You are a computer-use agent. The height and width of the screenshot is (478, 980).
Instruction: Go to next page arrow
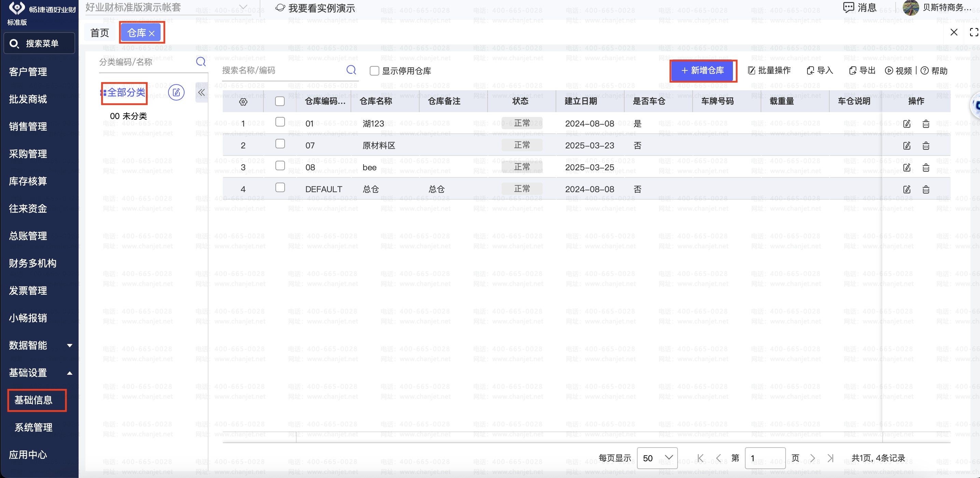813,458
